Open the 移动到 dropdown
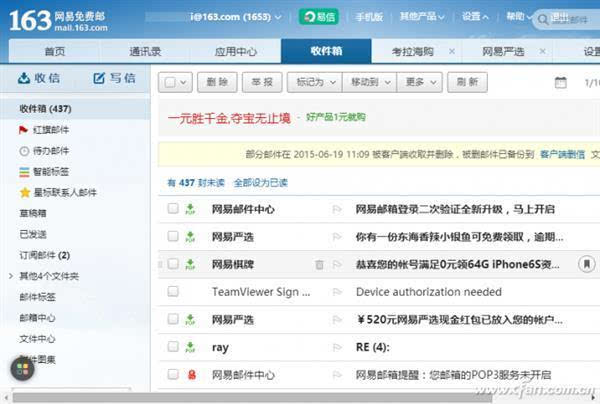Viewport: 600px width, 404px height. coord(370,82)
